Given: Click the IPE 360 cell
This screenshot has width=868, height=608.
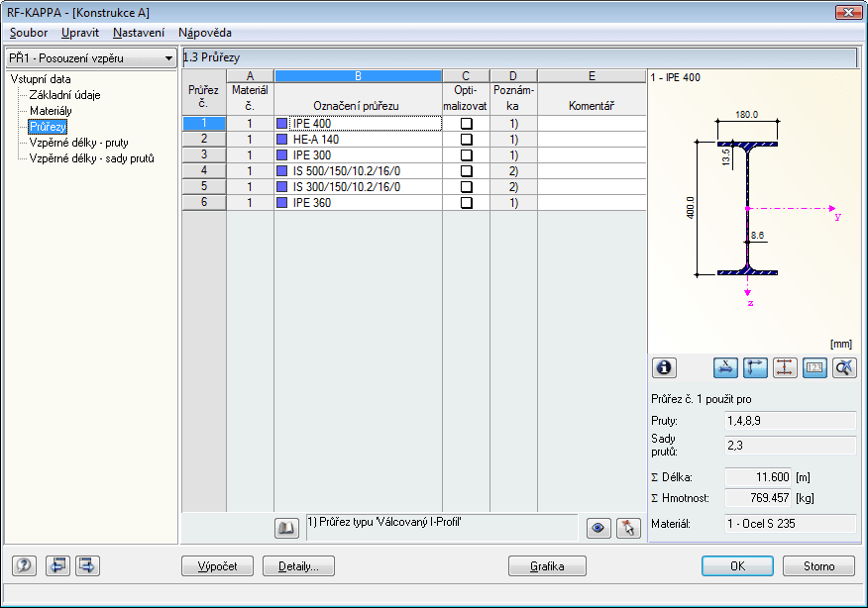Looking at the screenshot, I should [x=358, y=203].
